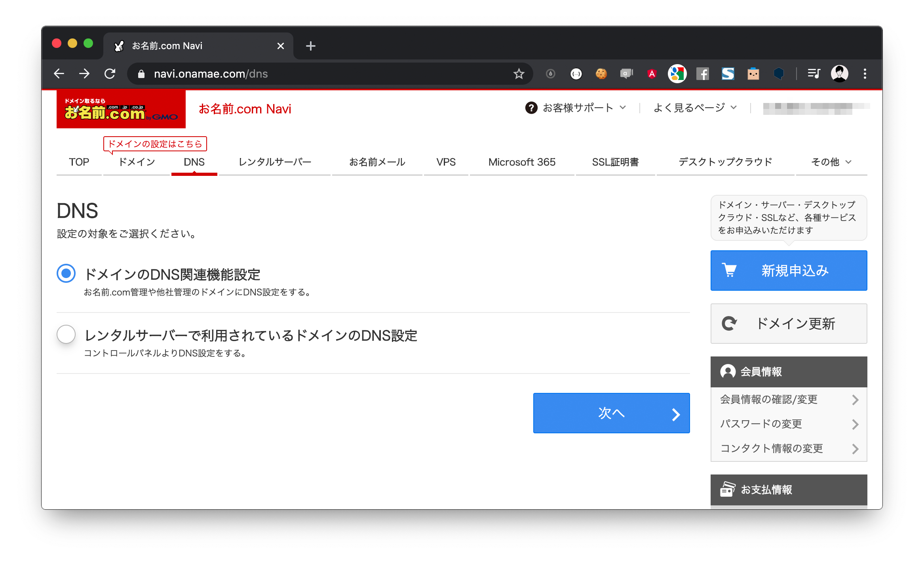Image resolution: width=924 pixels, height=564 pixels.
Task: Reload the page with the refresh icon
Action: point(110,74)
